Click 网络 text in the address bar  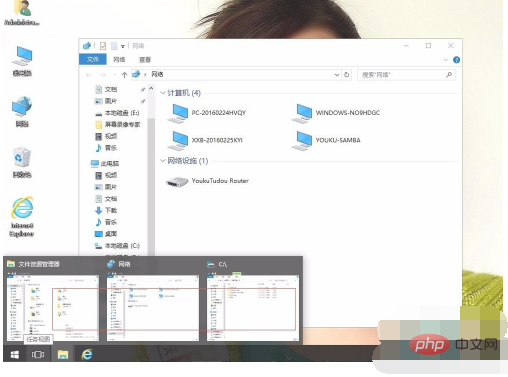157,74
